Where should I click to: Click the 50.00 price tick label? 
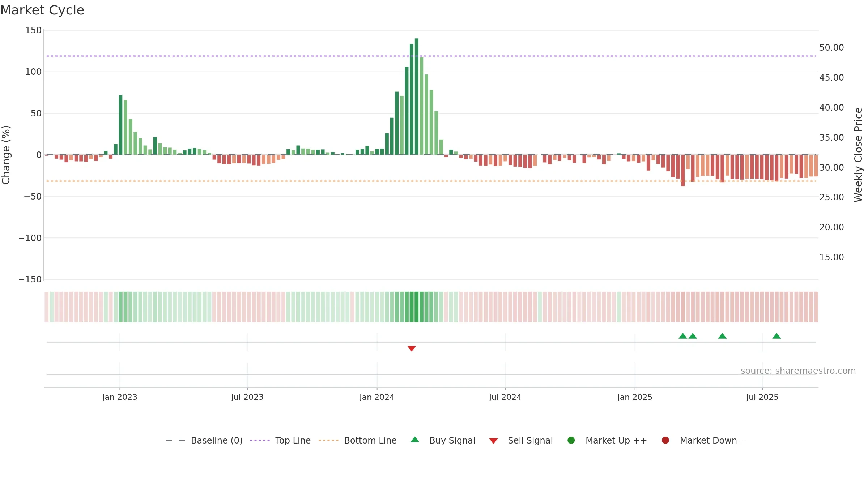(831, 48)
